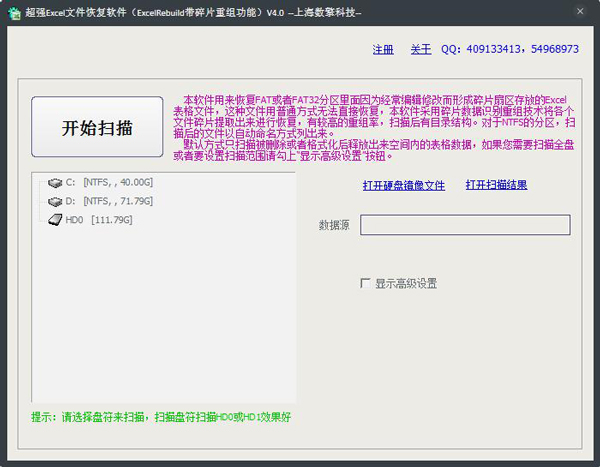Open the 注册 link
This screenshot has width=600, height=467.
tap(383, 49)
